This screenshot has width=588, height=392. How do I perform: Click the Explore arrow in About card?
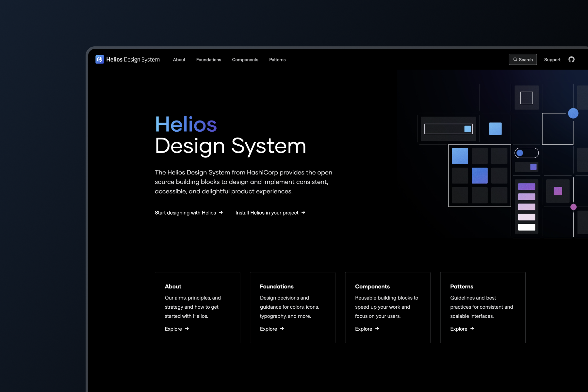(x=187, y=329)
